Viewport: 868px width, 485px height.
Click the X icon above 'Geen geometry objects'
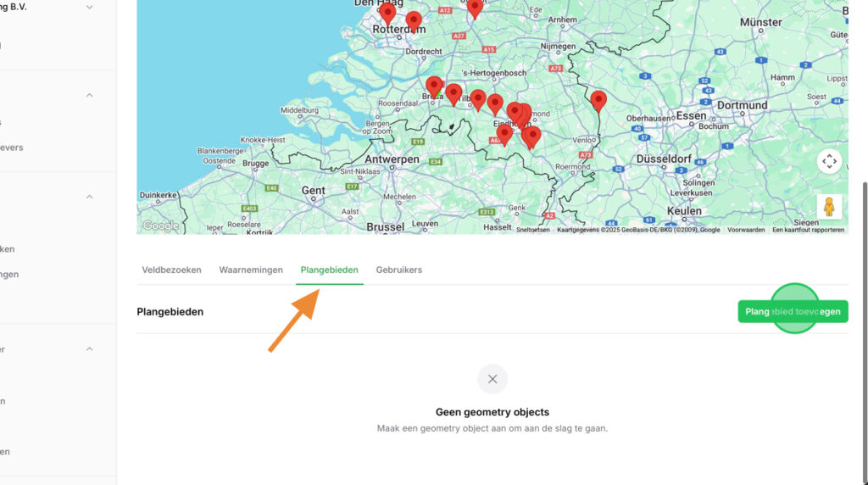(x=492, y=379)
